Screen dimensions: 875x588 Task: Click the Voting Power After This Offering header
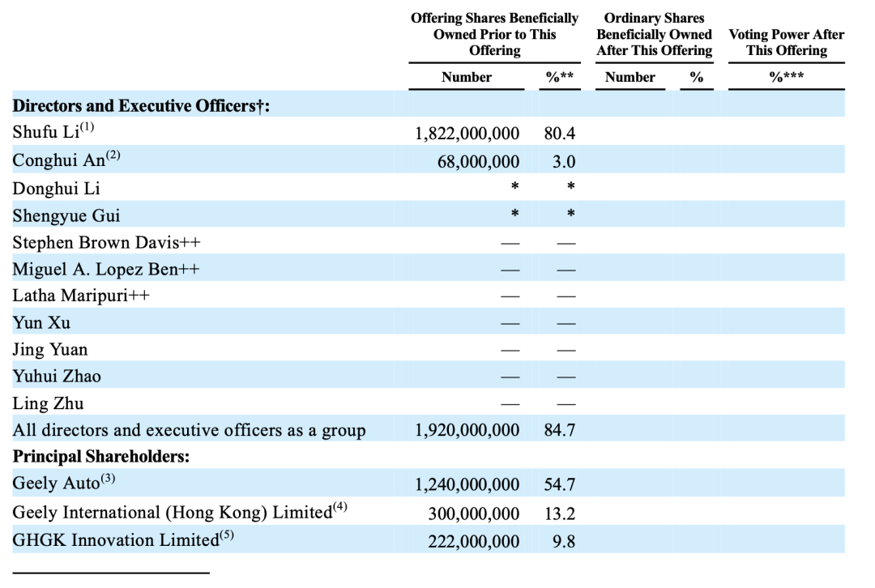coord(786,42)
